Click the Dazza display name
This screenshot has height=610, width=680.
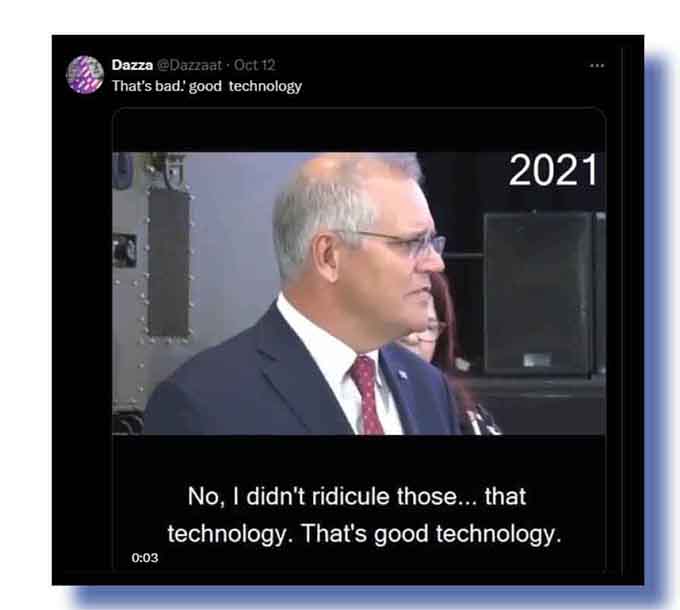(x=132, y=65)
